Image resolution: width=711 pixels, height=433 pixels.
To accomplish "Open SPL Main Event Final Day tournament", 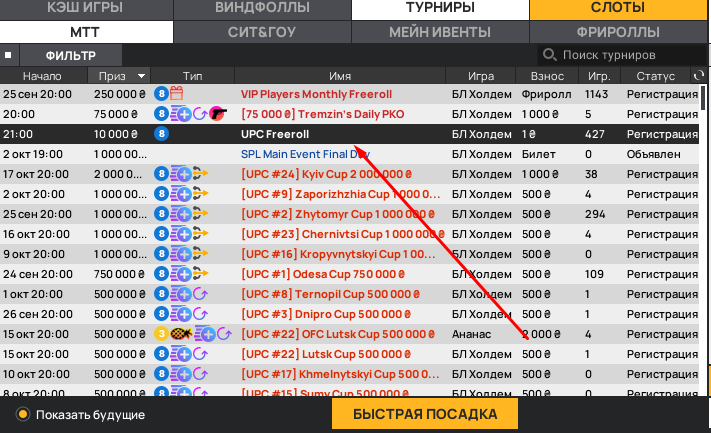I will click(x=305, y=154).
